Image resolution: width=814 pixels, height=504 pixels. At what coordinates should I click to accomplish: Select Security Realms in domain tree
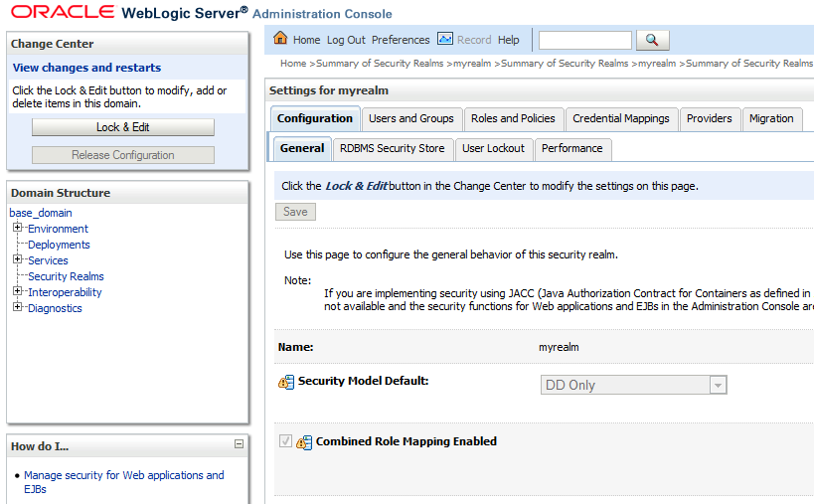coord(66,276)
